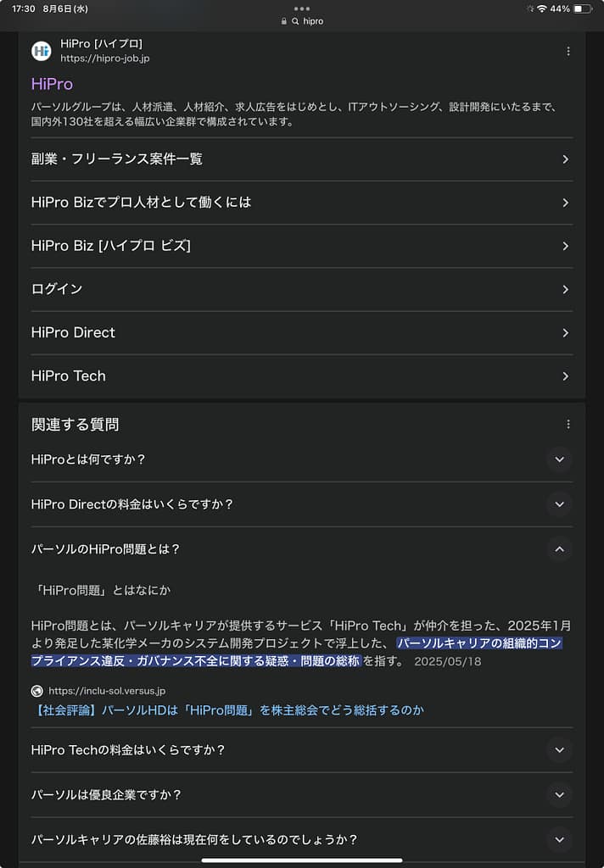Open the ログイン sitelink
604x868 pixels.
pos(301,289)
